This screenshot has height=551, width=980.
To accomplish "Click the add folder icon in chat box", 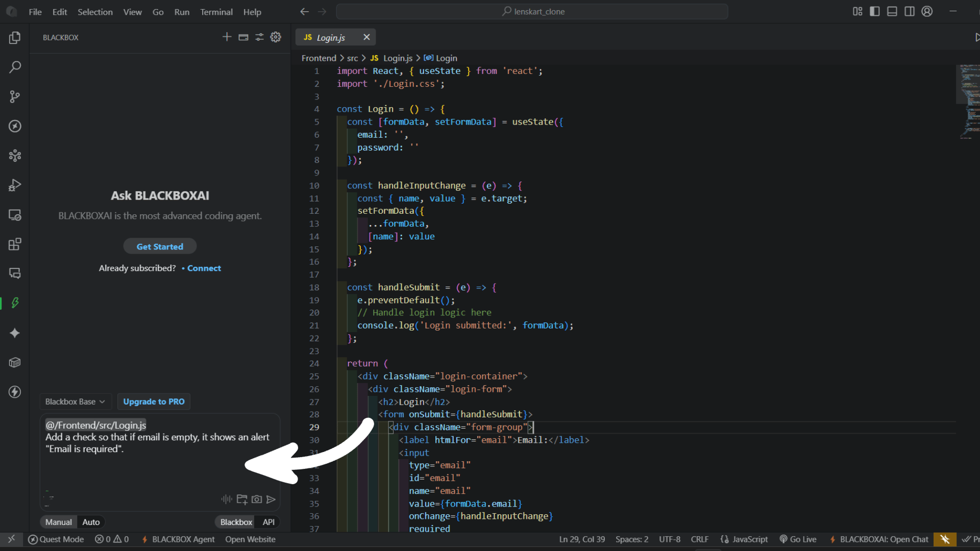I will (x=242, y=499).
